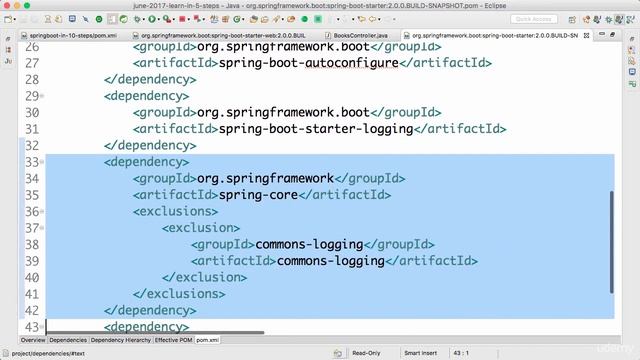Expand the Run configurations dropdown arrow
Image resolution: width=640 pixels, height=360 pixels.
(158, 19)
